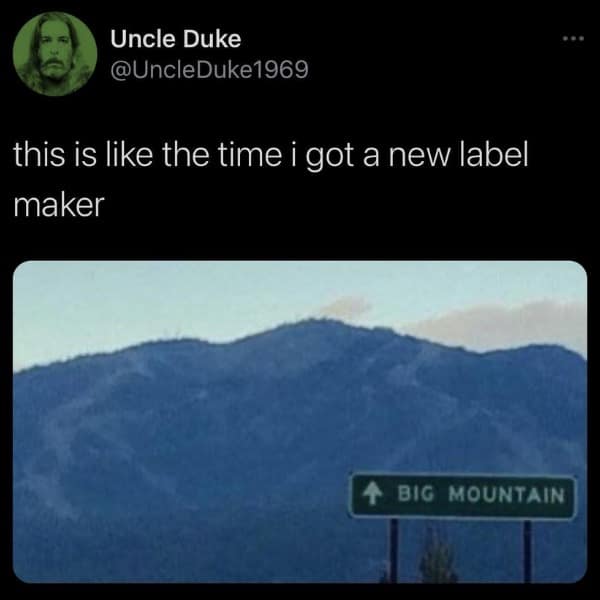
Task: Click the word maker in the tweet
Action: coord(59,205)
